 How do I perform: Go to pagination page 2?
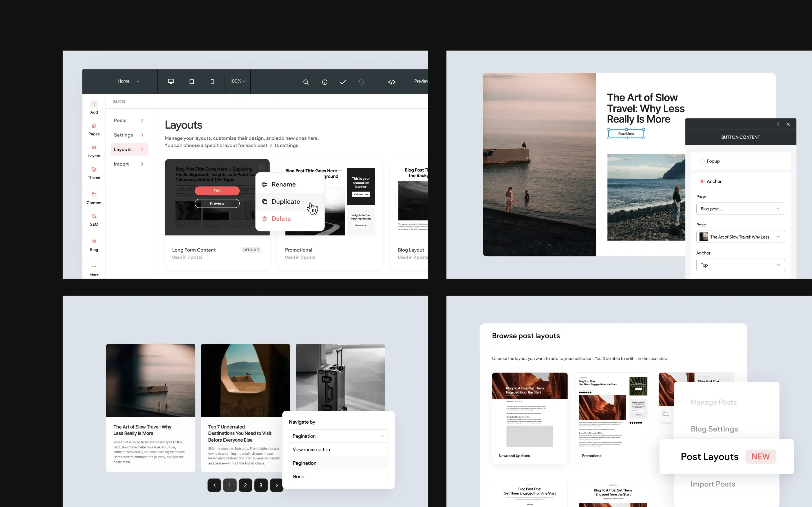coord(245,485)
